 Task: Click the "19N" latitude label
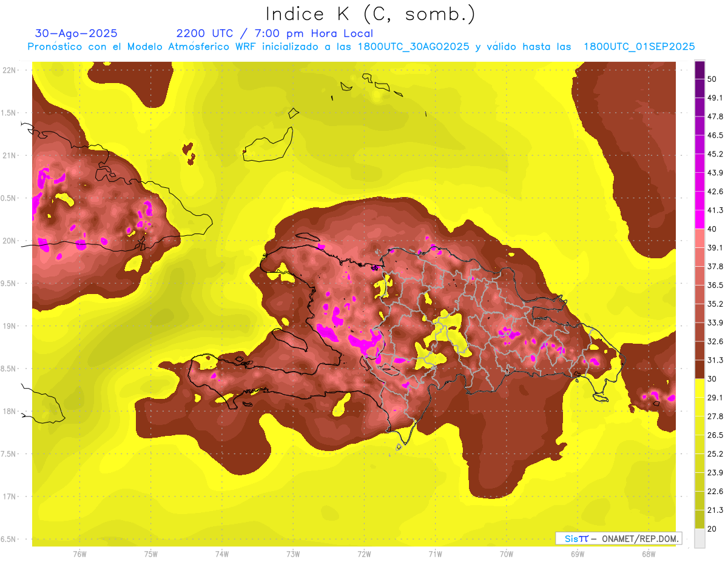point(9,326)
